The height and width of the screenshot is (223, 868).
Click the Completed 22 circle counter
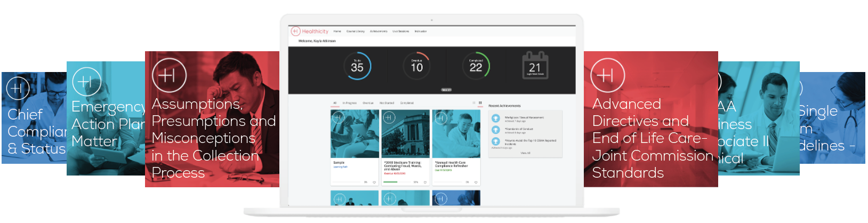tap(476, 67)
